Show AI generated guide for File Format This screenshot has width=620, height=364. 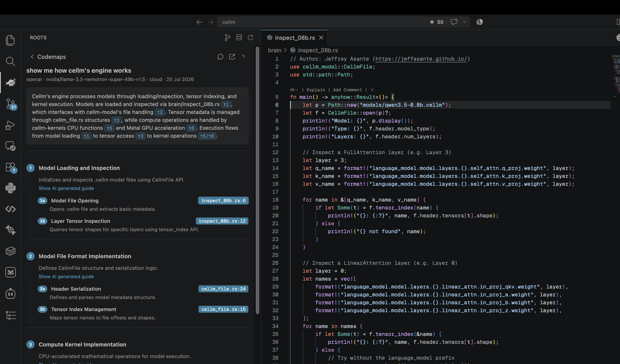point(66,276)
